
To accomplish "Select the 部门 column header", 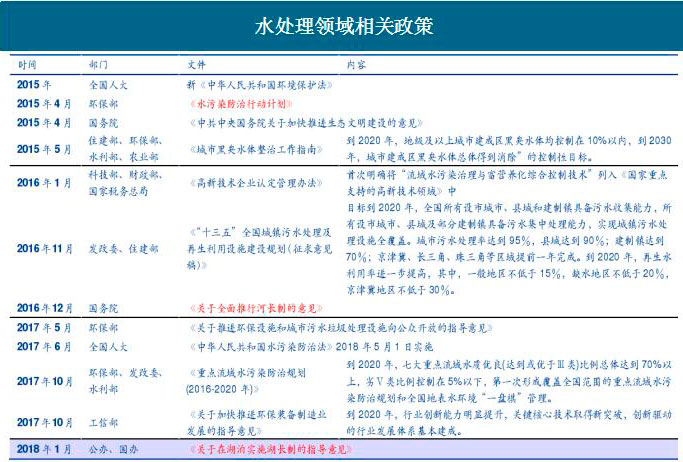I will [98, 65].
